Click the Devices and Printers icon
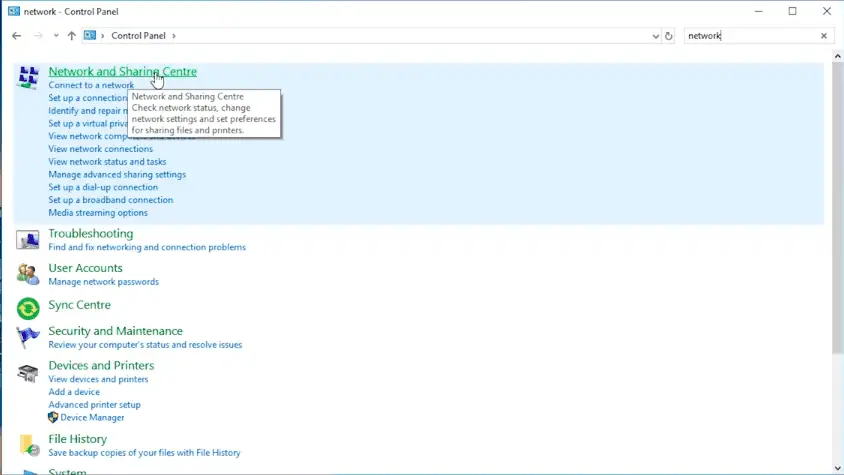 (27, 373)
